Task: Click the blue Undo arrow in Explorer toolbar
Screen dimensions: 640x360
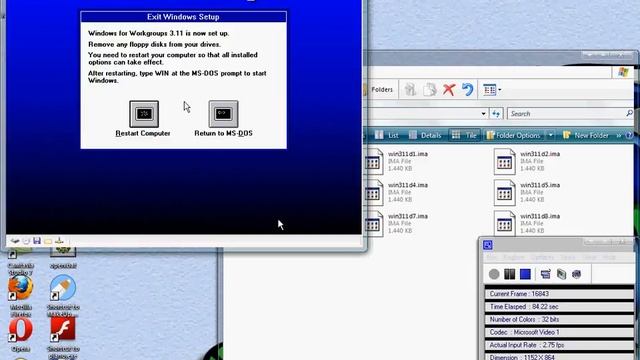Action: coord(467,89)
